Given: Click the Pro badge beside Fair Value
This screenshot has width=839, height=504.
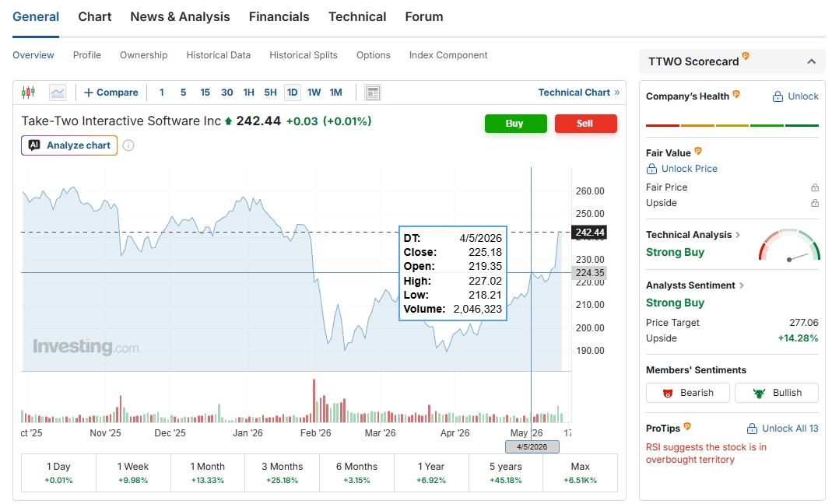Looking at the screenshot, I should tap(697, 151).
